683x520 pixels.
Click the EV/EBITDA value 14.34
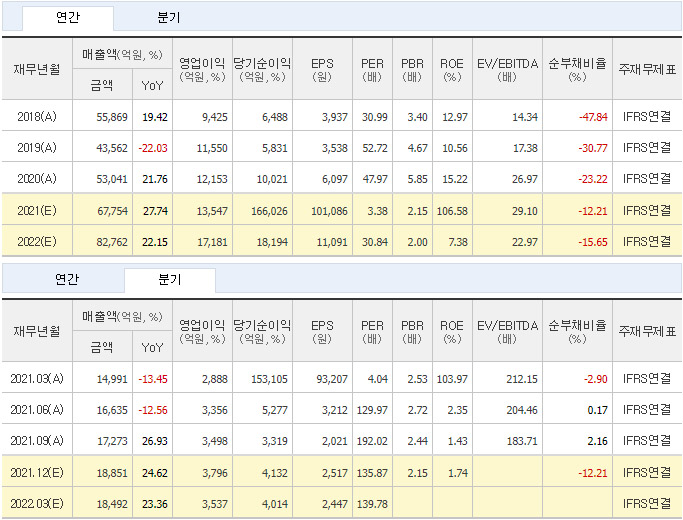coord(525,117)
